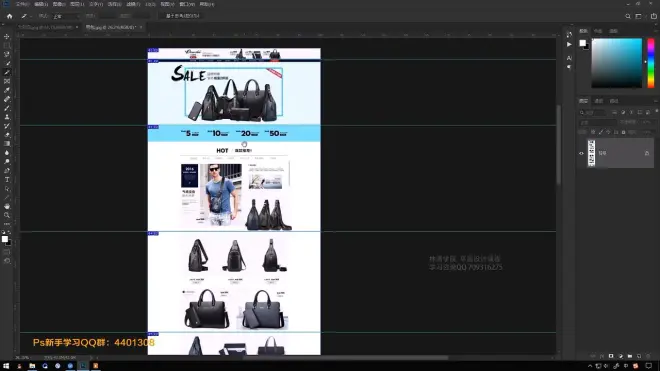This screenshot has height=371, width=660.
Task: Open the Windows Start button
Action: point(6,366)
